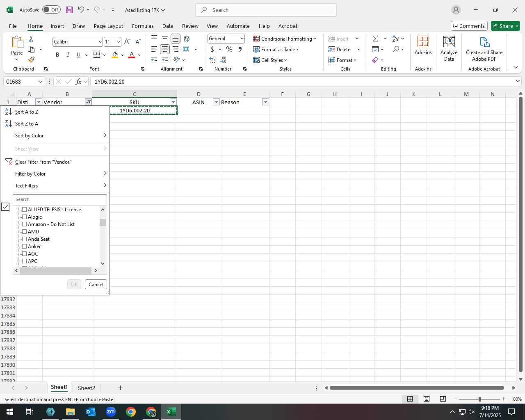This screenshot has width=525, height=420.
Task: Check the Amazon - Do Not List box
Action: (24, 224)
